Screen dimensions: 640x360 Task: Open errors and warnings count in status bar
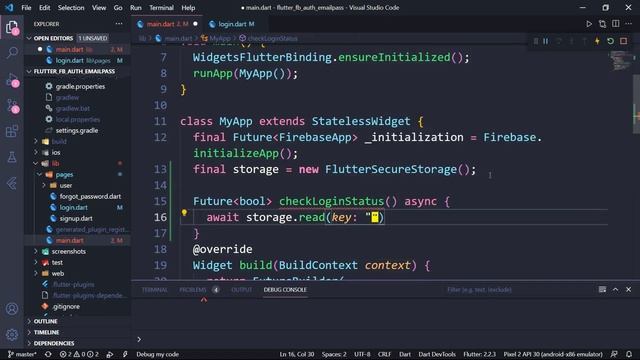click(80, 354)
